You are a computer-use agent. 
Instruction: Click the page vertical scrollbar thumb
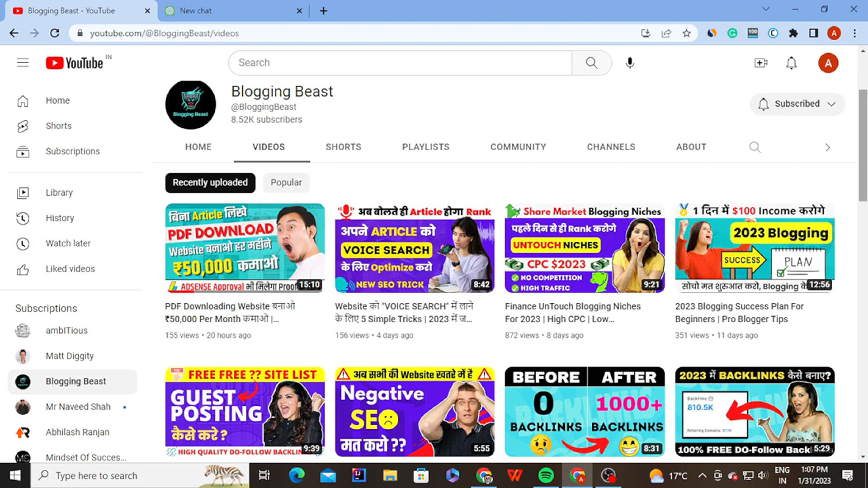pyautogui.click(x=863, y=145)
